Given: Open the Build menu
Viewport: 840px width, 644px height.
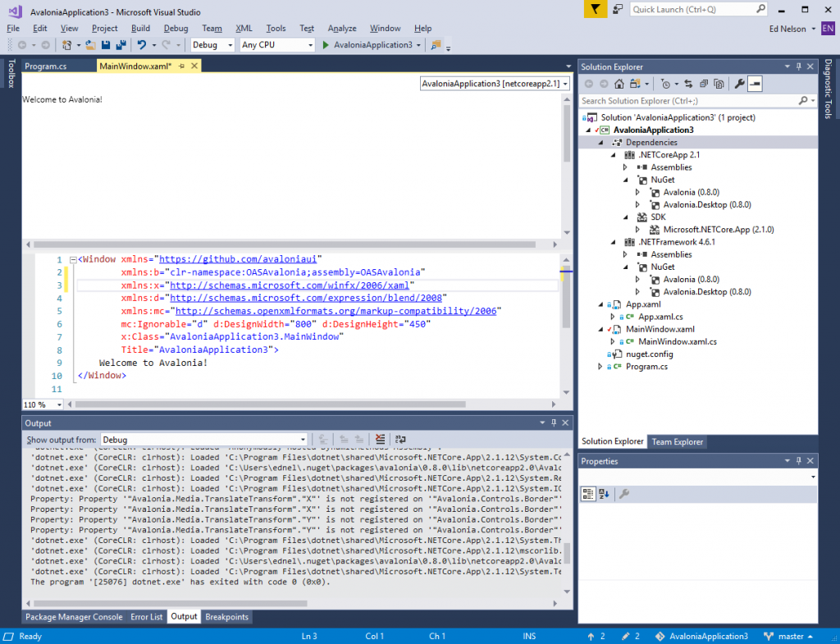Looking at the screenshot, I should [140, 28].
